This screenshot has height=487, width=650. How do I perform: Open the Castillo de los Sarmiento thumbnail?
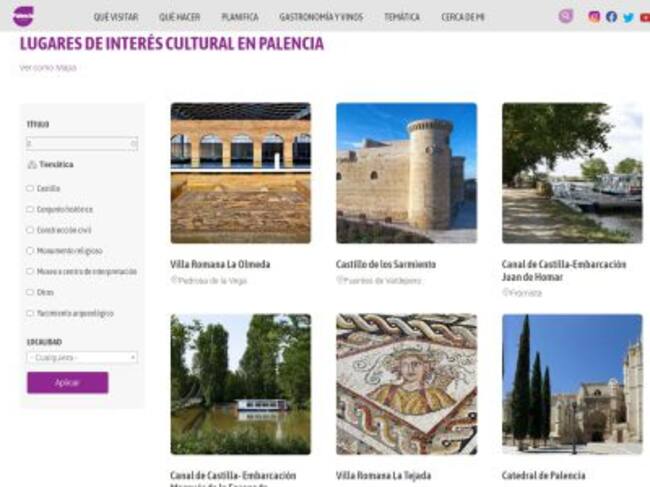[406, 173]
